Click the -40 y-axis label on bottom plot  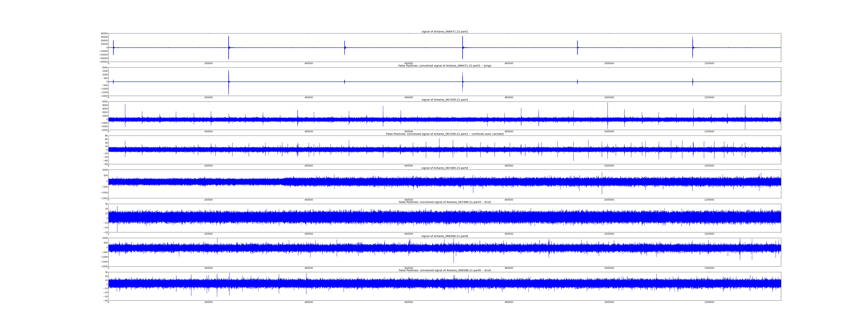click(x=105, y=301)
